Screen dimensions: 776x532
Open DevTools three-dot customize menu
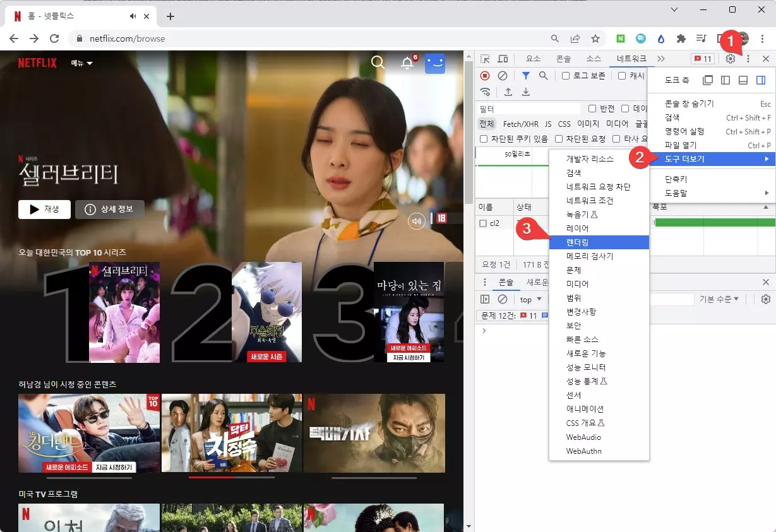pyautogui.click(x=748, y=59)
